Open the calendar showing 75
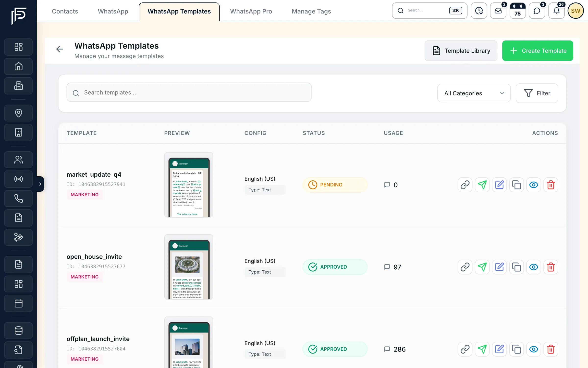The width and height of the screenshot is (588, 368). click(517, 11)
